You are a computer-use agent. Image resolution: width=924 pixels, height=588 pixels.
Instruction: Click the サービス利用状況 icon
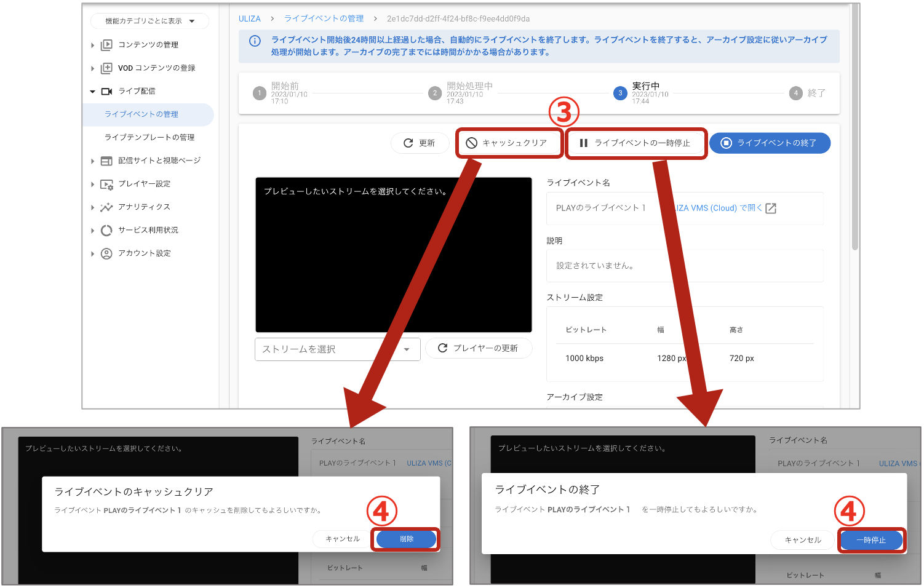(x=106, y=231)
